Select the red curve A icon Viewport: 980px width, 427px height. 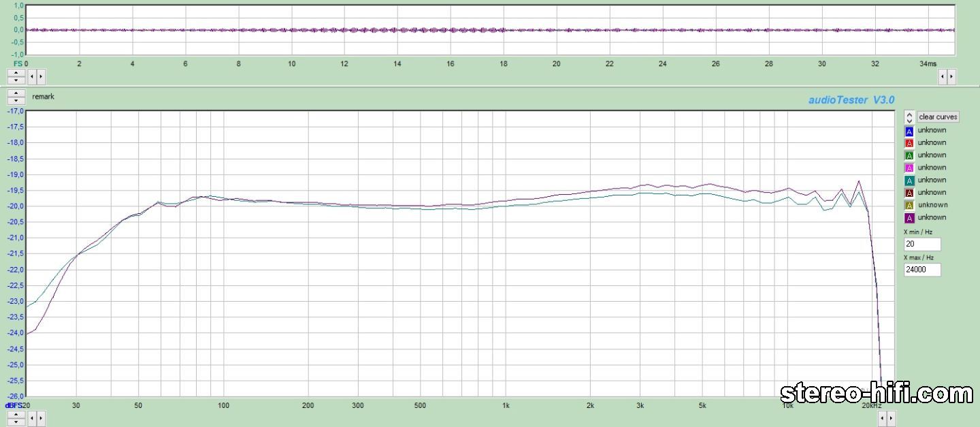(x=909, y=144)
